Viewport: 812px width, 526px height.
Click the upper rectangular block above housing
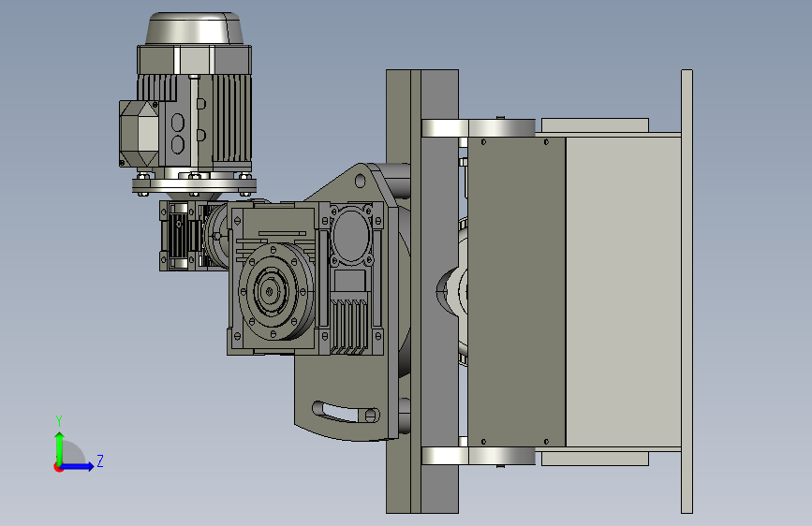(x=595, y=124)
